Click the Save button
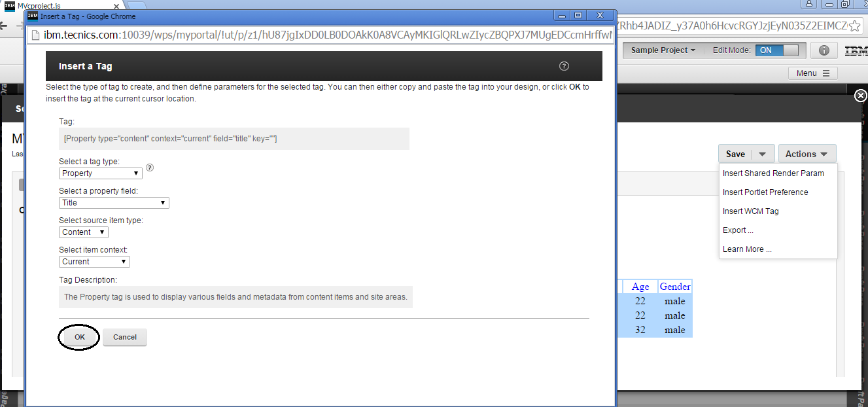 coord(735,154)
